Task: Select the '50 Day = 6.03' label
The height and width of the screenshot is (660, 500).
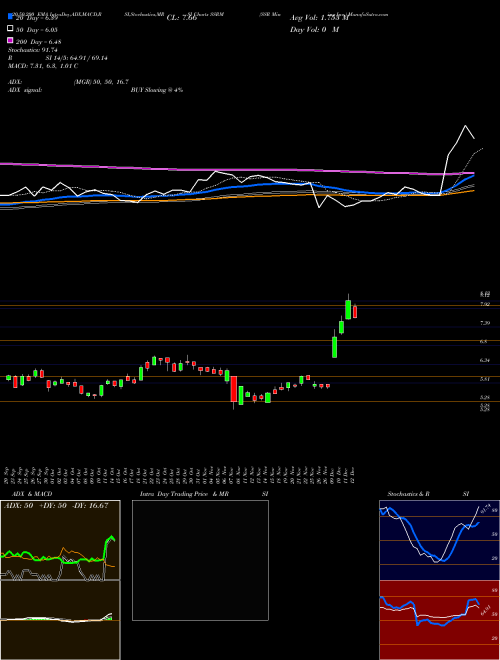Action: [x=37, y=29]
